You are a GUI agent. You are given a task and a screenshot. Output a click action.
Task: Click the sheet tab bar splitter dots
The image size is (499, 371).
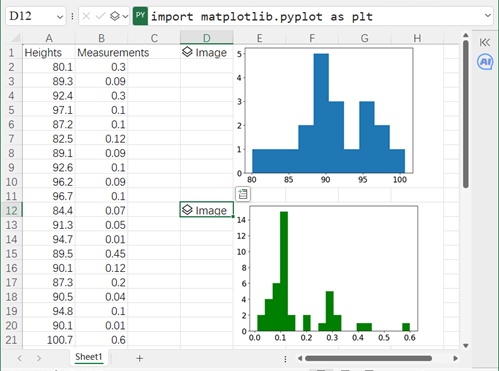click(285, 359)
